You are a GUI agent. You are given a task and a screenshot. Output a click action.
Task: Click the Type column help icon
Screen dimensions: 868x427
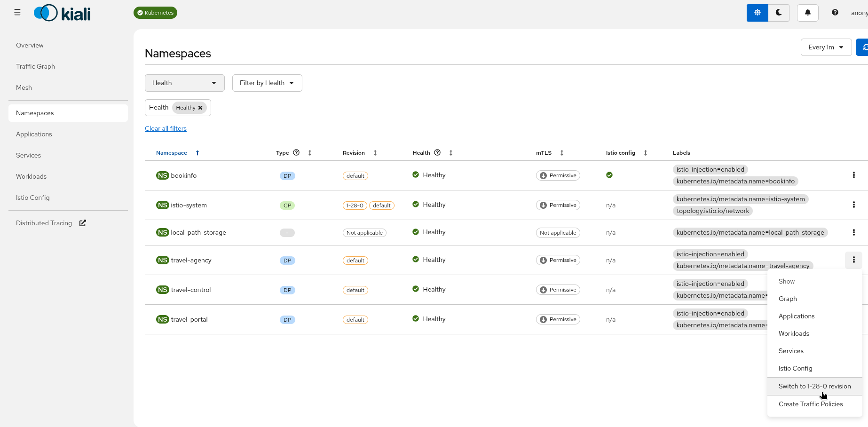(296, 153)
